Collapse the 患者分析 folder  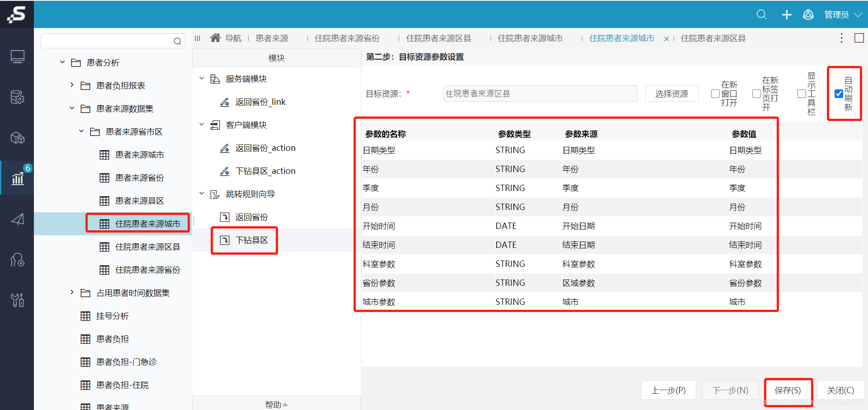(62, 62)
